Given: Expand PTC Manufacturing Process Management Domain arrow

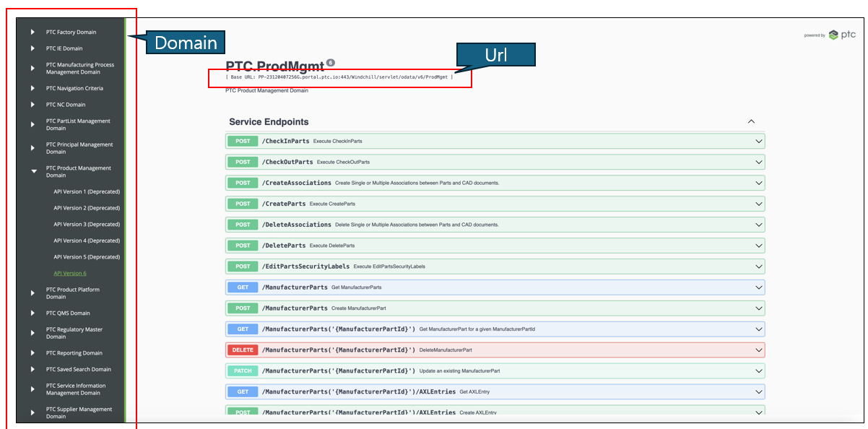Looking at the screenshot, I should (x=32, y=69).
